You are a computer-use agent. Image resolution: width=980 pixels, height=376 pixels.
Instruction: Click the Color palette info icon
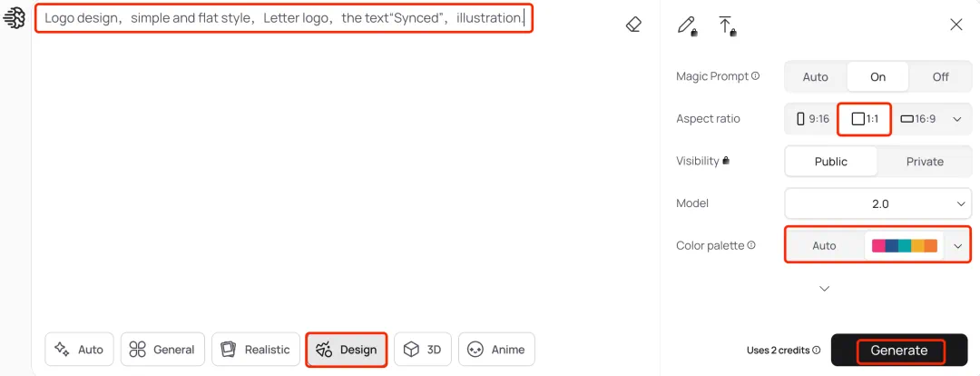(751, 245)
